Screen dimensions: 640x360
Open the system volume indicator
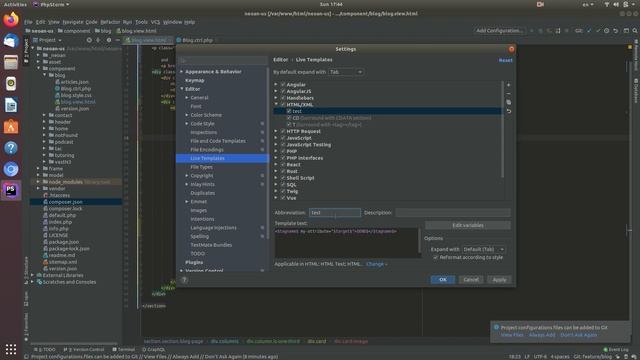616,4
